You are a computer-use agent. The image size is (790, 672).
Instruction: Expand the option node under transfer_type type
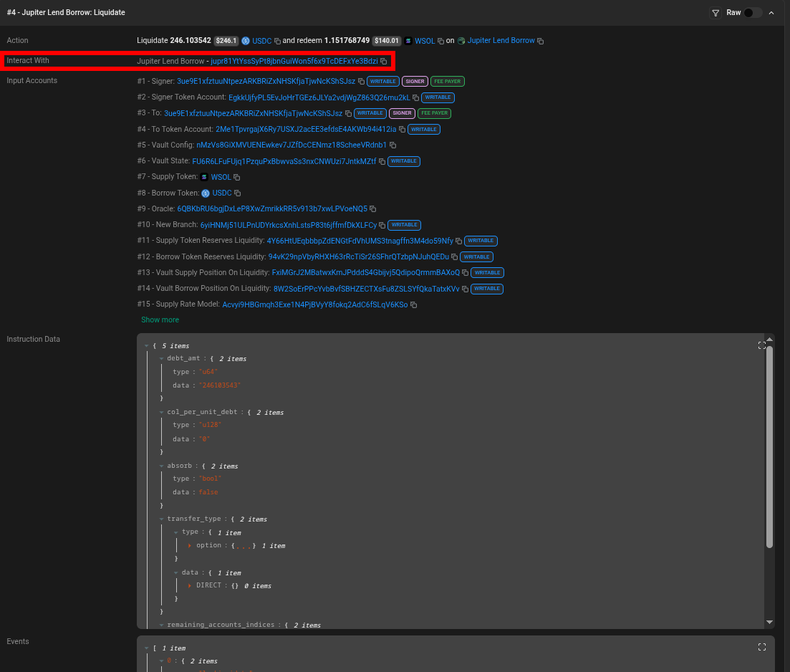pos(189,545)
